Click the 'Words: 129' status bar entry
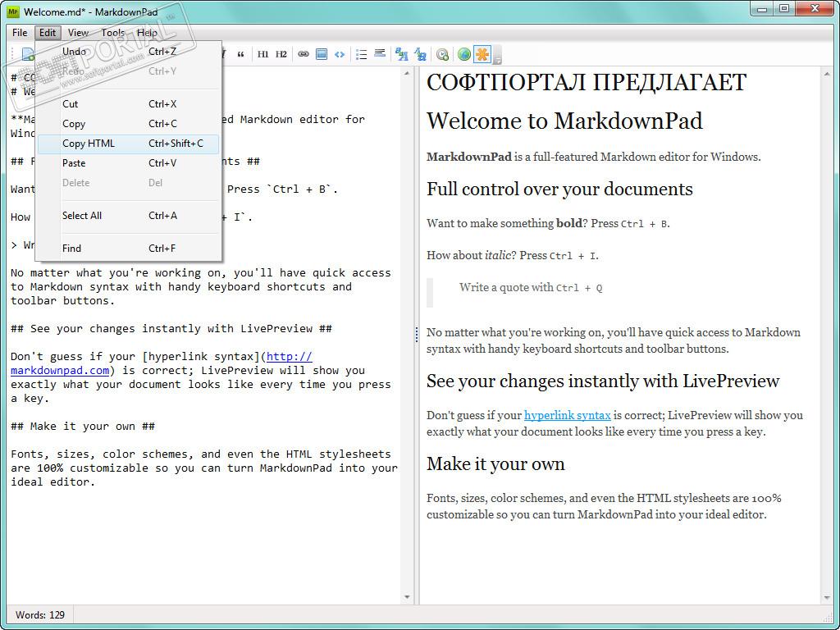The height and width of the screenshot is (630, 840). pyautogui.click(x=40, y=615)
